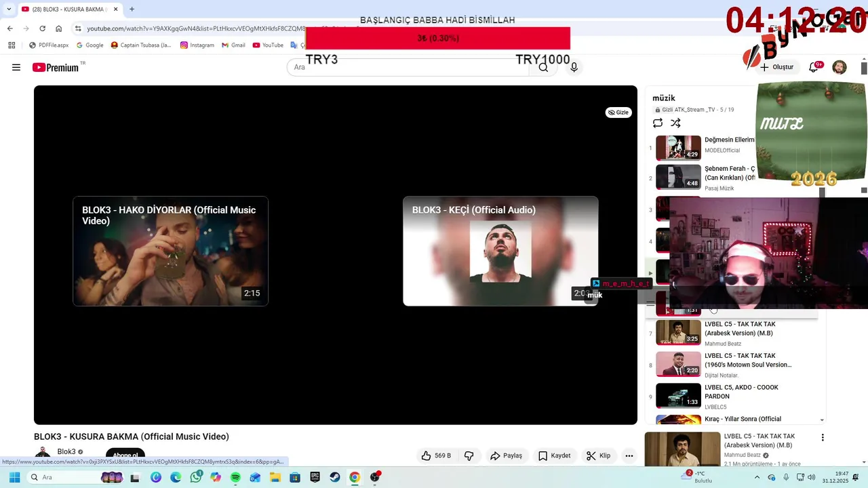Share the video via Paylaş
This screenshot has width=868, height=488.
click(506, 455)
